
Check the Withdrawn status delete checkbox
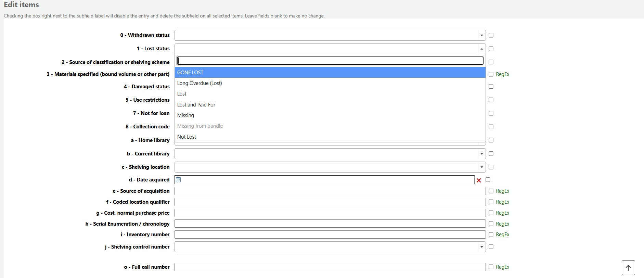[x=491, y=35]
